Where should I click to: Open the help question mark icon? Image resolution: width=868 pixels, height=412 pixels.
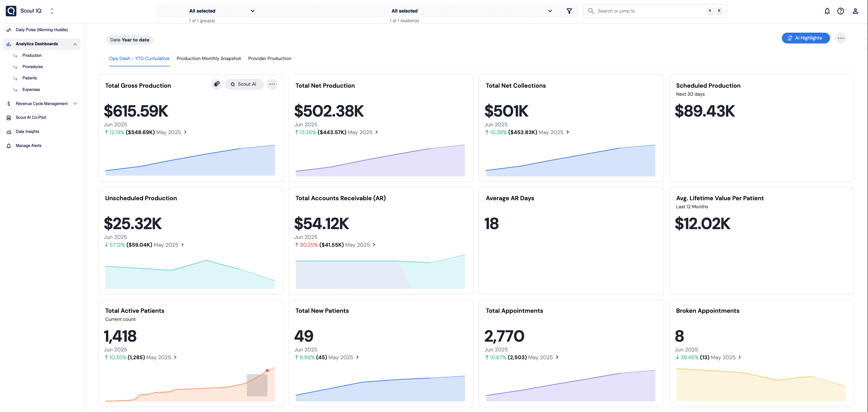[x=840, y=11]
